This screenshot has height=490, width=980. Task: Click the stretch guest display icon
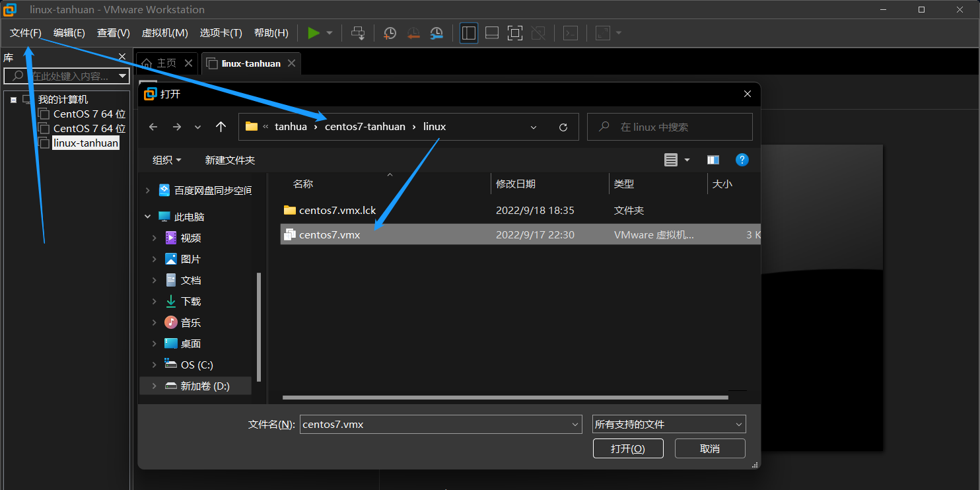point(603,33)
